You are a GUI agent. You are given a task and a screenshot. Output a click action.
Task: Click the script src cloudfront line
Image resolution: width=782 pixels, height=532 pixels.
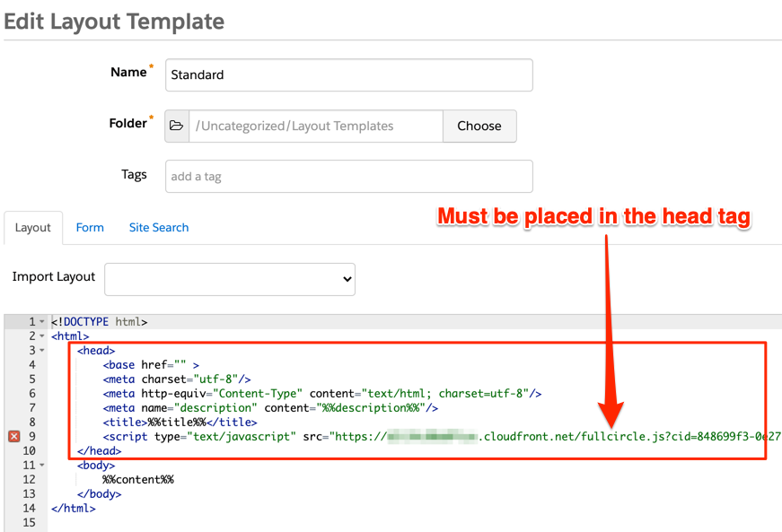pyautogui.click(x=442, y=437)
